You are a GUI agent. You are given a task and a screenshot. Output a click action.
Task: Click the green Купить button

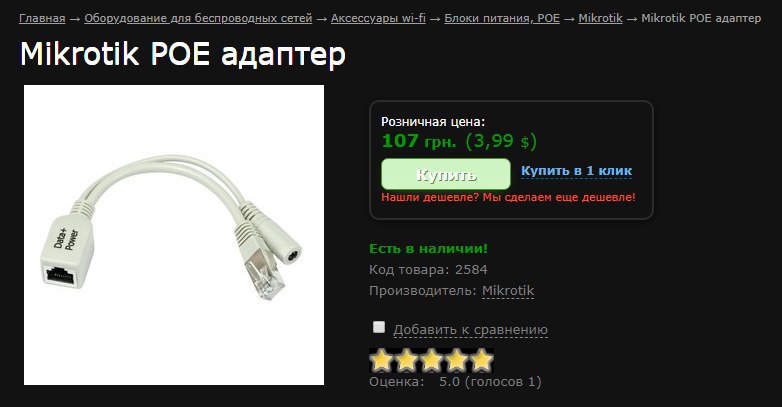446,175
